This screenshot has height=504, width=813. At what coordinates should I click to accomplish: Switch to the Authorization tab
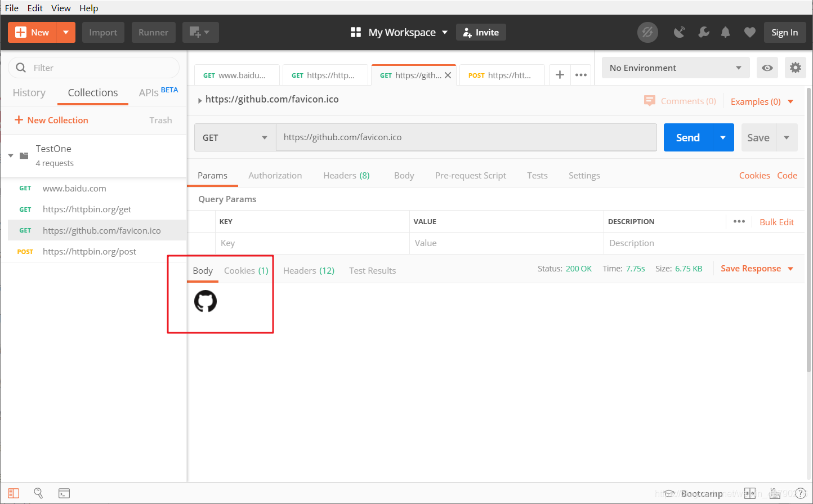point(275,176)
